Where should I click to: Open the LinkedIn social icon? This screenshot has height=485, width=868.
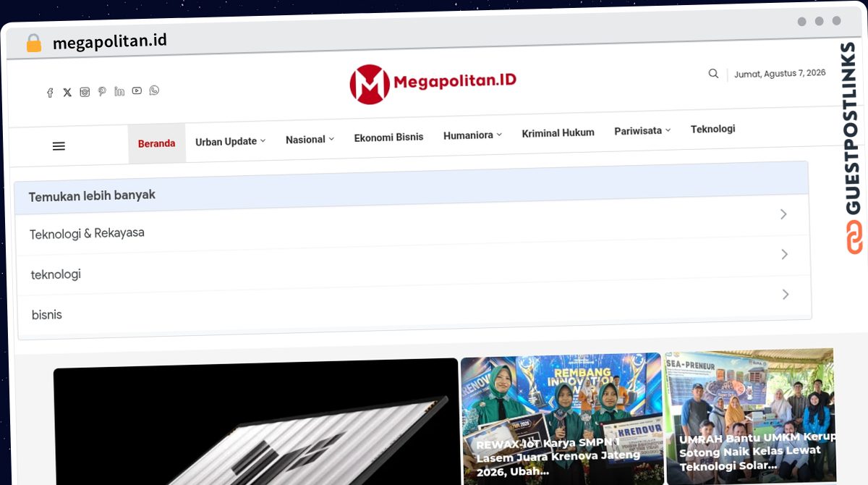119,91
